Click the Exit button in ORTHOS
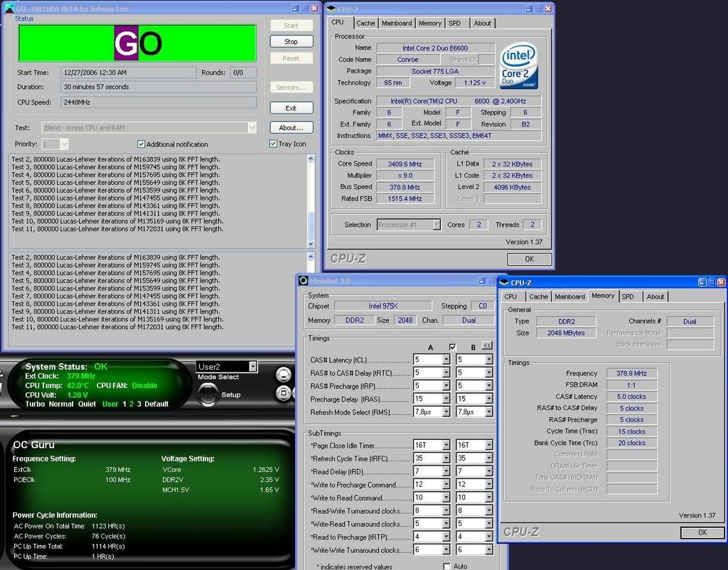This screenshot has width=728, height=570. 291,108
